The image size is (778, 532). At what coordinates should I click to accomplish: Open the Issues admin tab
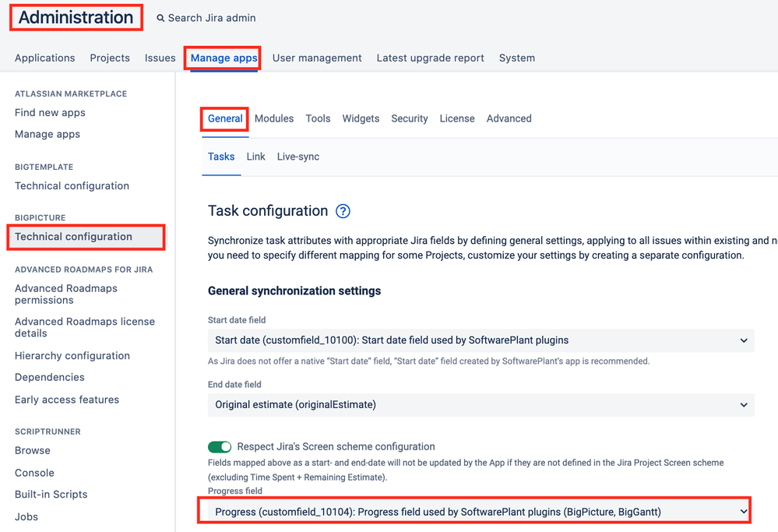coord(160,58)
